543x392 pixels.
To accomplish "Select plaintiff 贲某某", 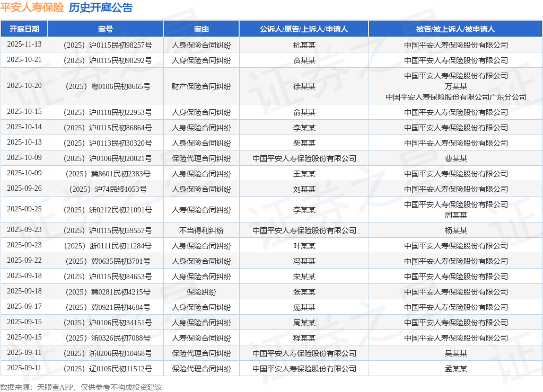I will coord(304,60).
